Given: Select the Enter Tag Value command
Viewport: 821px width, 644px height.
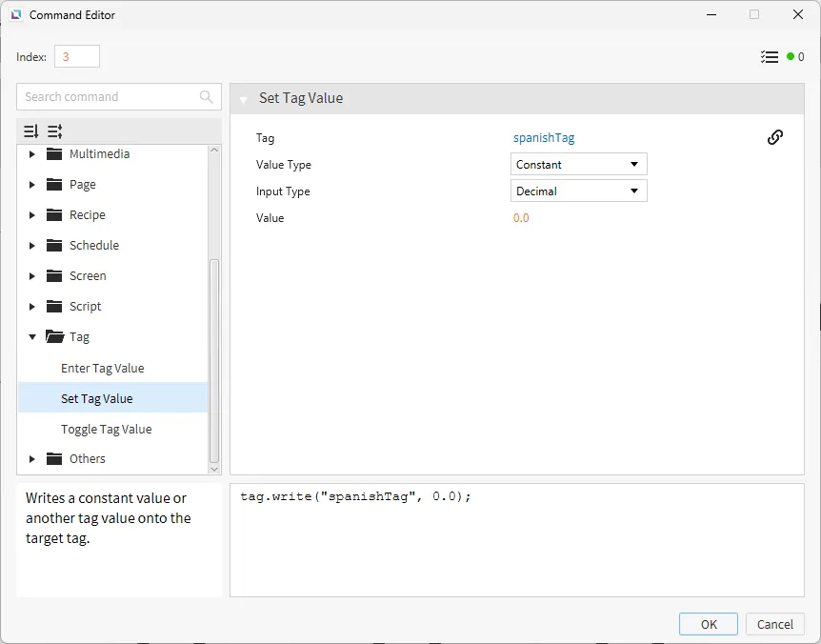Looking at the screenshot, I should 103,368.
